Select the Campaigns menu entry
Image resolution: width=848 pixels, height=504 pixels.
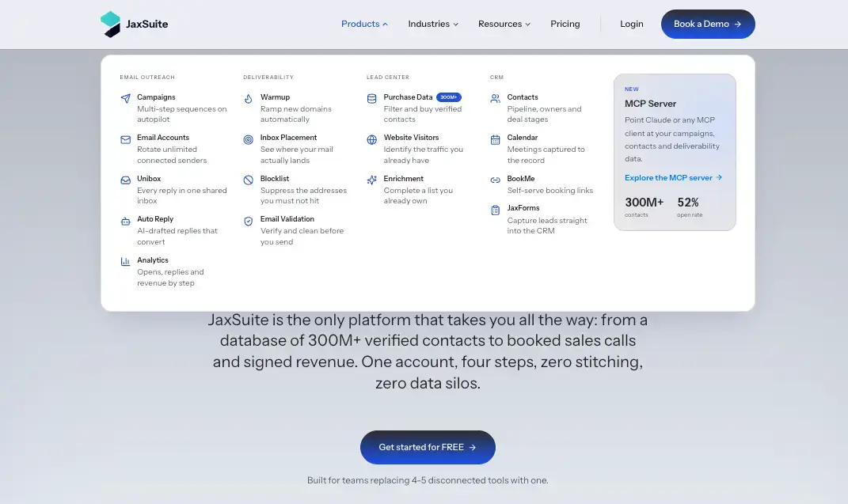174,108
